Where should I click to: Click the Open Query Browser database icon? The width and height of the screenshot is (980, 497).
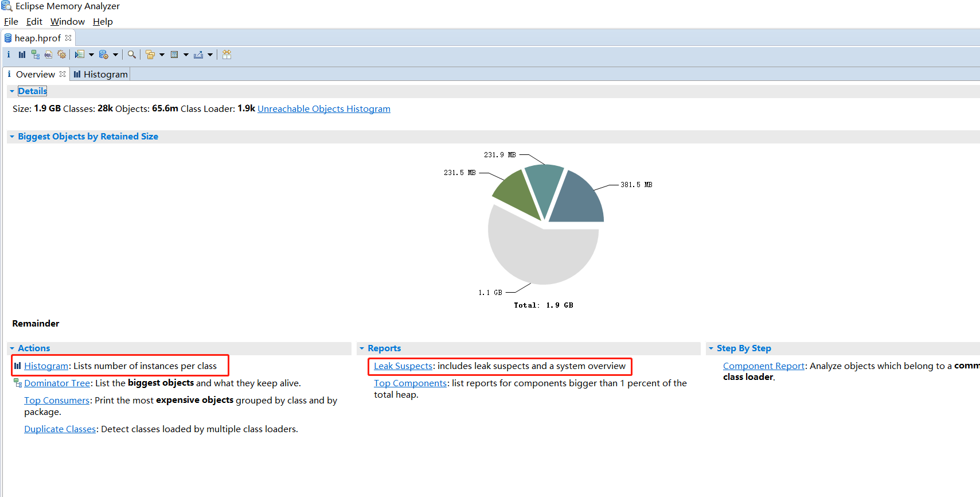(103, 55)
